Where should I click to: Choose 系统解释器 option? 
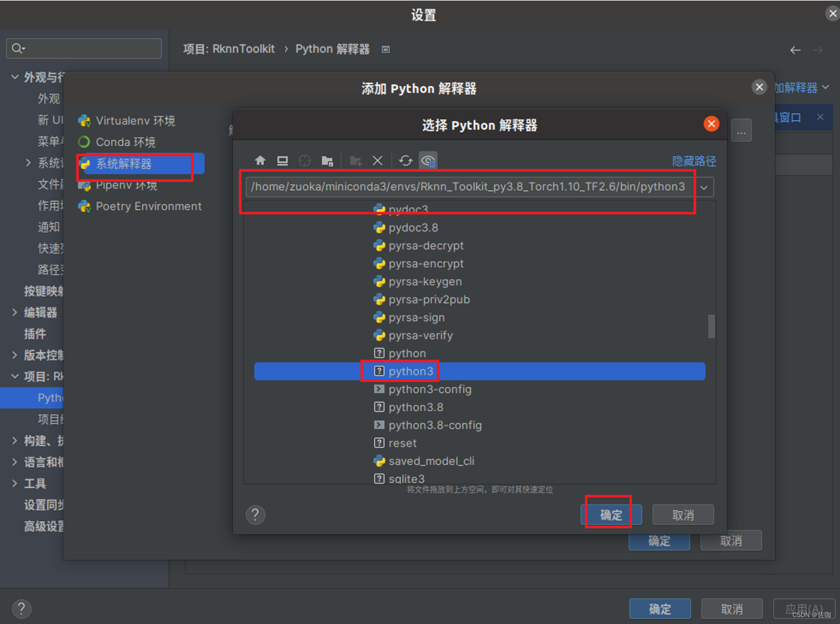click(141, 164)
